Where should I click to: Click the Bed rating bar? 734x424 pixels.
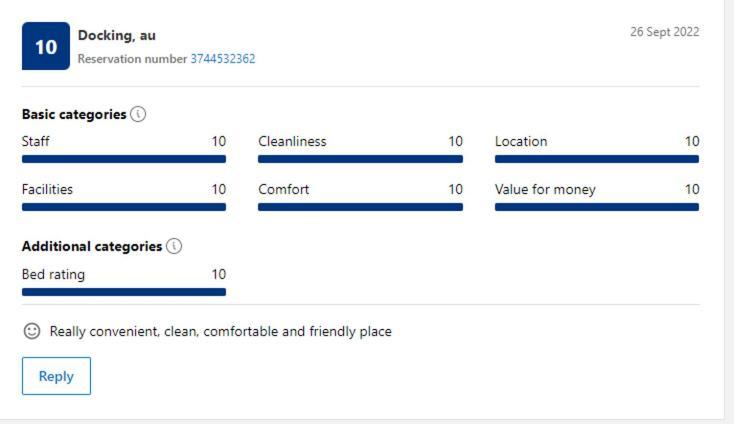point(124,292)
